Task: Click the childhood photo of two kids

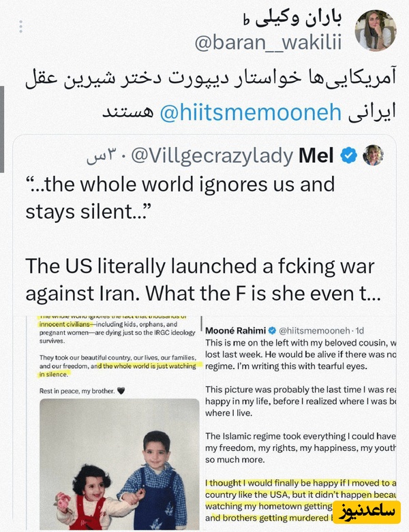Action: point(114,463)
